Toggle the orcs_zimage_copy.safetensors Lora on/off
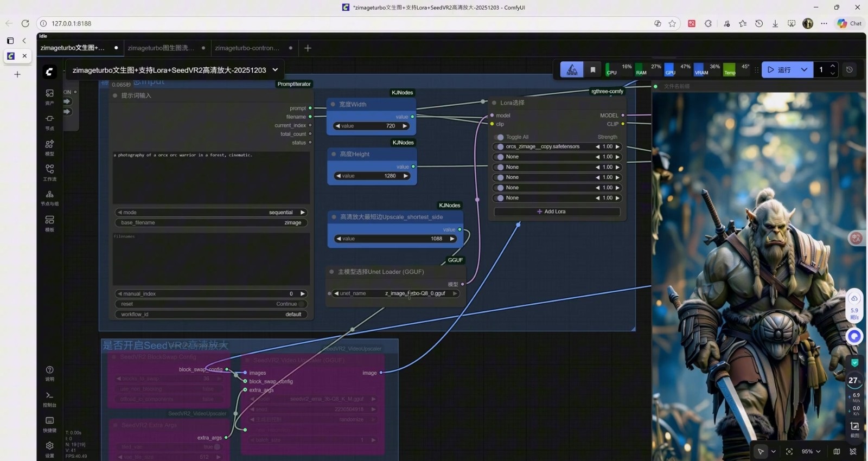Screen dimensions: 868x461 tap(500, 146)
